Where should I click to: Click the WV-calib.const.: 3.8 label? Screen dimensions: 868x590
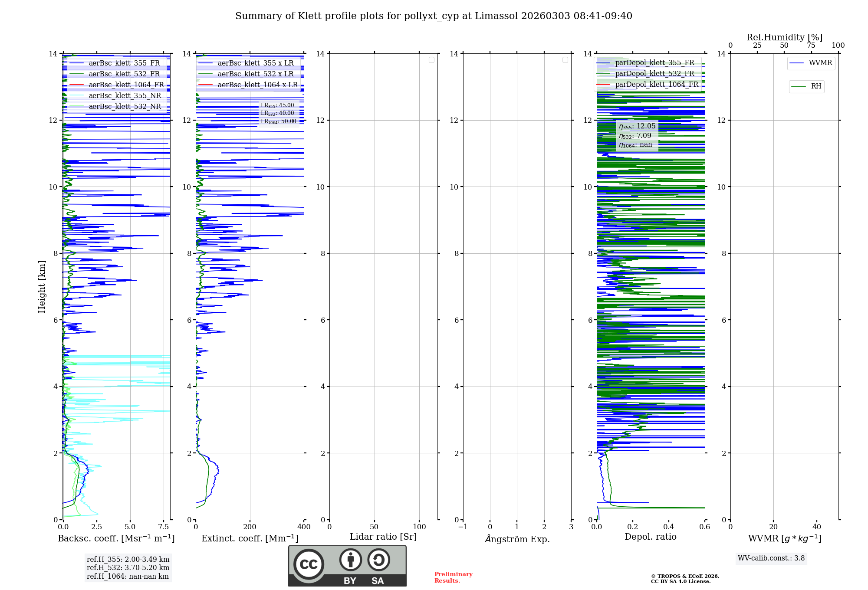click(771, 558)
